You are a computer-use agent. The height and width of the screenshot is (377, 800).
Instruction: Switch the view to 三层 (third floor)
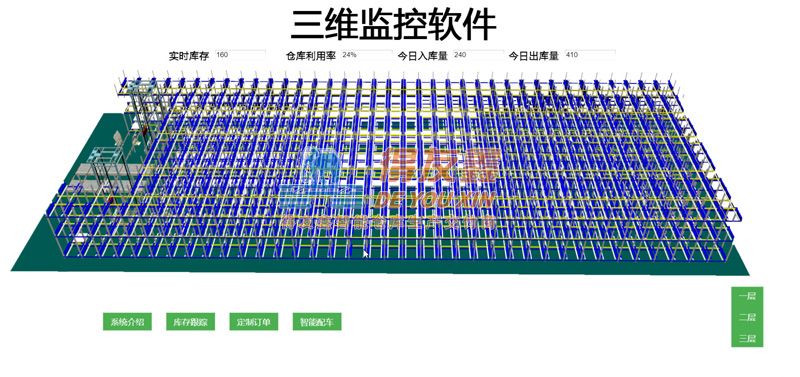(747, 338)
